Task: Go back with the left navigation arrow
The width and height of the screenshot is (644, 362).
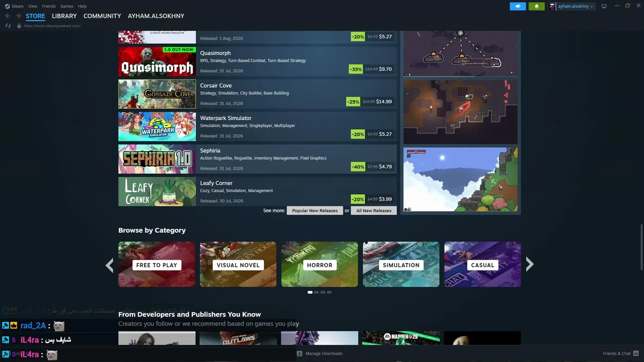Action: click(x=8, y=16)
